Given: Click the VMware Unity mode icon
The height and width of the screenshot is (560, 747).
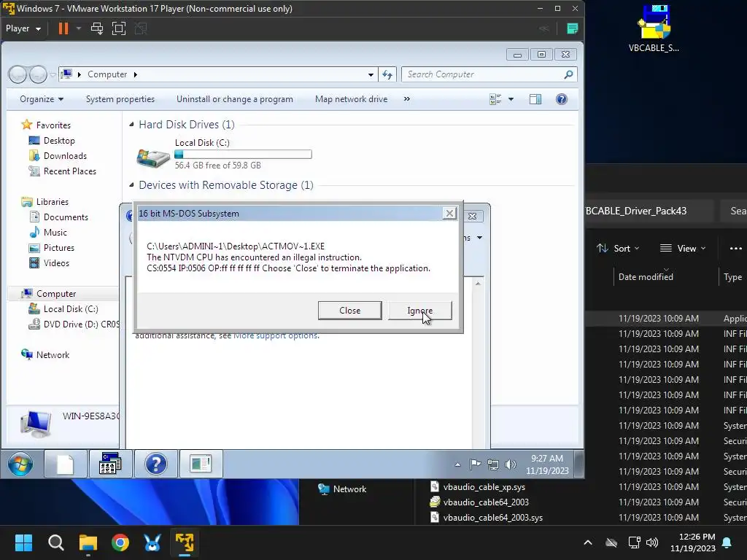Looking at the screenshot, I should (x=141, y=28).
